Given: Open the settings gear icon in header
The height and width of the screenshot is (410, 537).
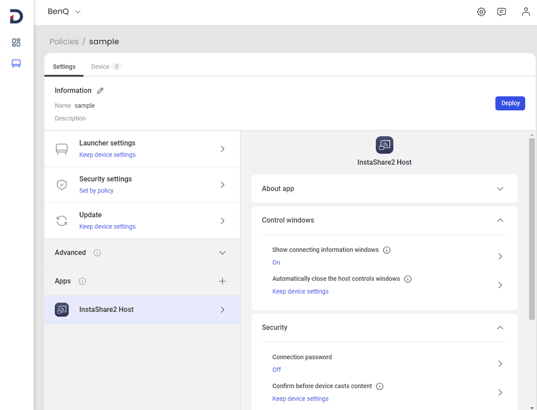Looking at the screenshot, I should [481, 12].
